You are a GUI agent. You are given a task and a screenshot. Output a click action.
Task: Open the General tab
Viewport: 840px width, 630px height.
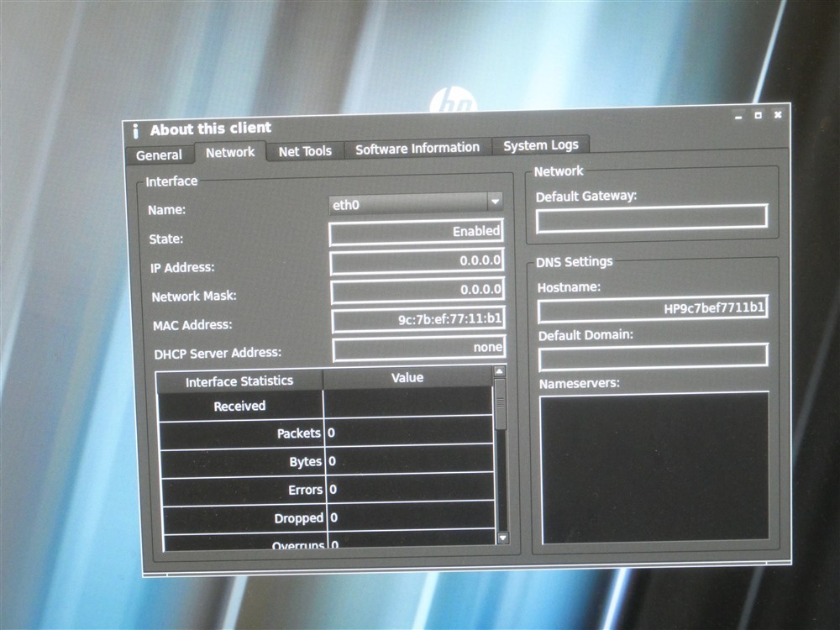point(159,155)
